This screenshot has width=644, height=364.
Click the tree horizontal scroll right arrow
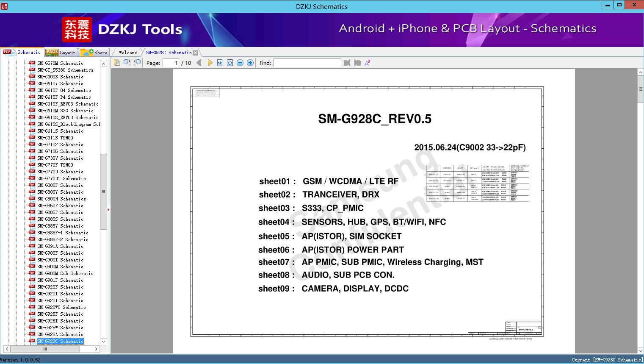pyautogui.click(x=96, y=349)
